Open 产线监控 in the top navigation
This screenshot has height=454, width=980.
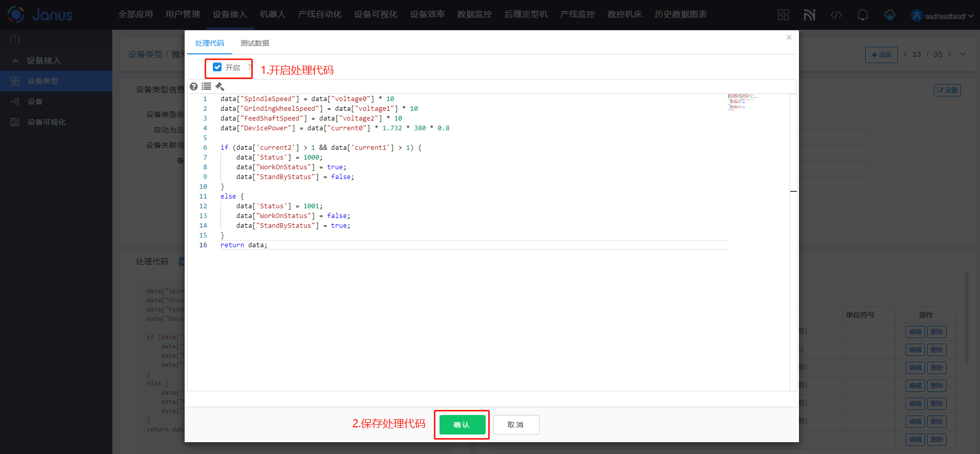(578, 14)
